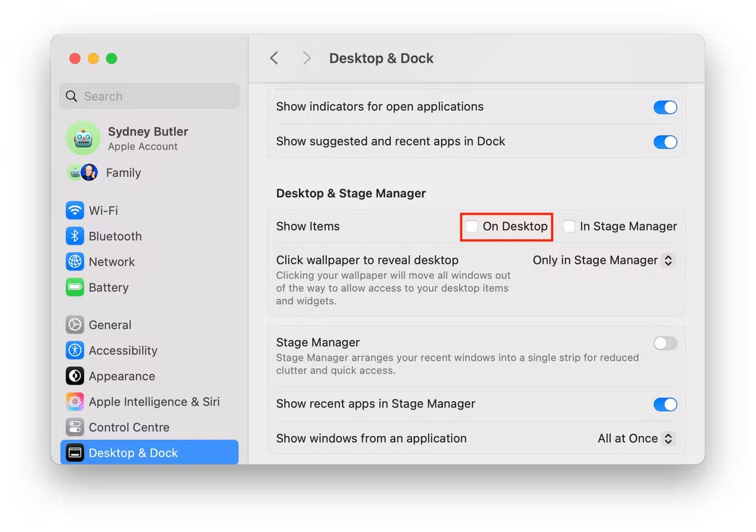Open Battery settings icon

(75, 287)
